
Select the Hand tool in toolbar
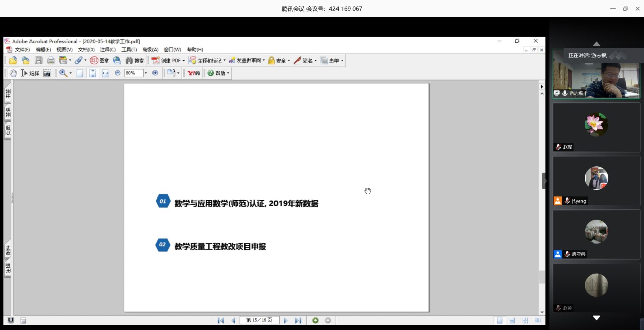coord(13,73)
